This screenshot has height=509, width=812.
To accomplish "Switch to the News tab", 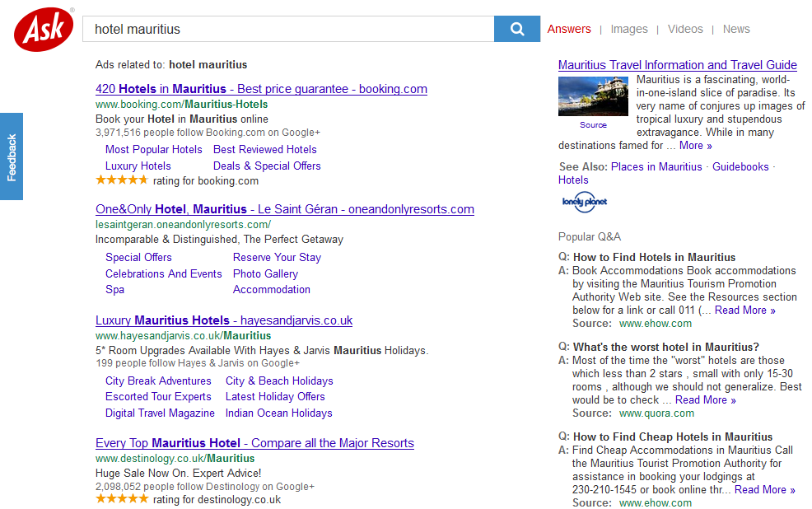I will coord(736,29).
